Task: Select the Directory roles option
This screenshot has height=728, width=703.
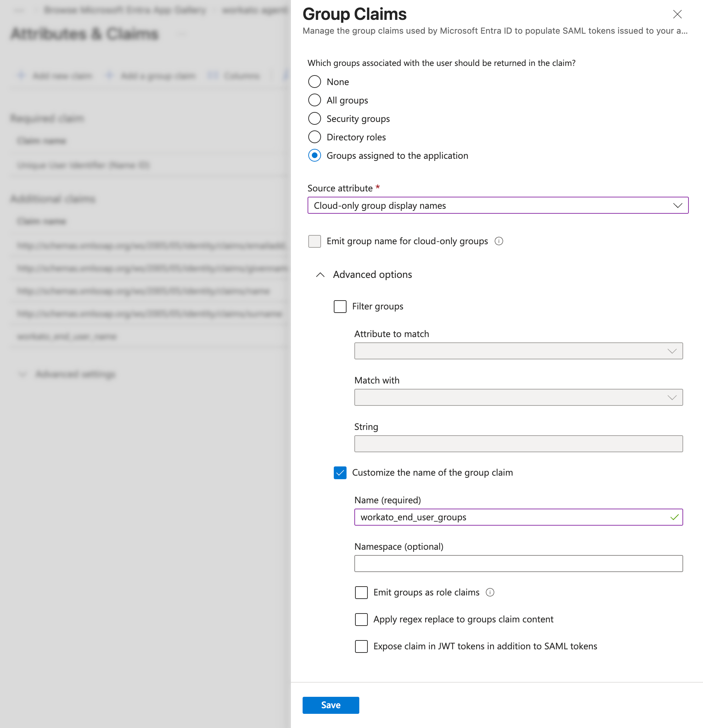Action: [314, 137]
